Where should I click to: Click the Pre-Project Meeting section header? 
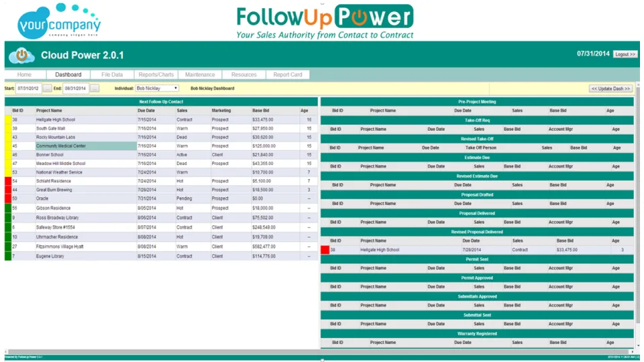pos(477,102)
